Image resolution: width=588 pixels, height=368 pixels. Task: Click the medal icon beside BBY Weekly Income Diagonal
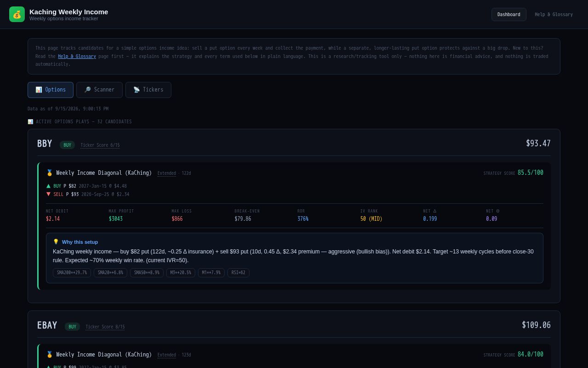50,173
